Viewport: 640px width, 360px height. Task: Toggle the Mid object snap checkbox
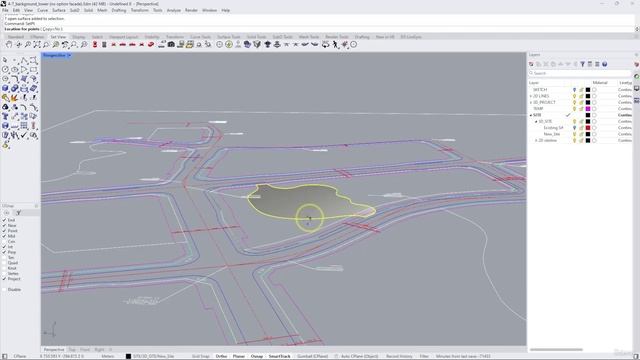coord(4,236)
